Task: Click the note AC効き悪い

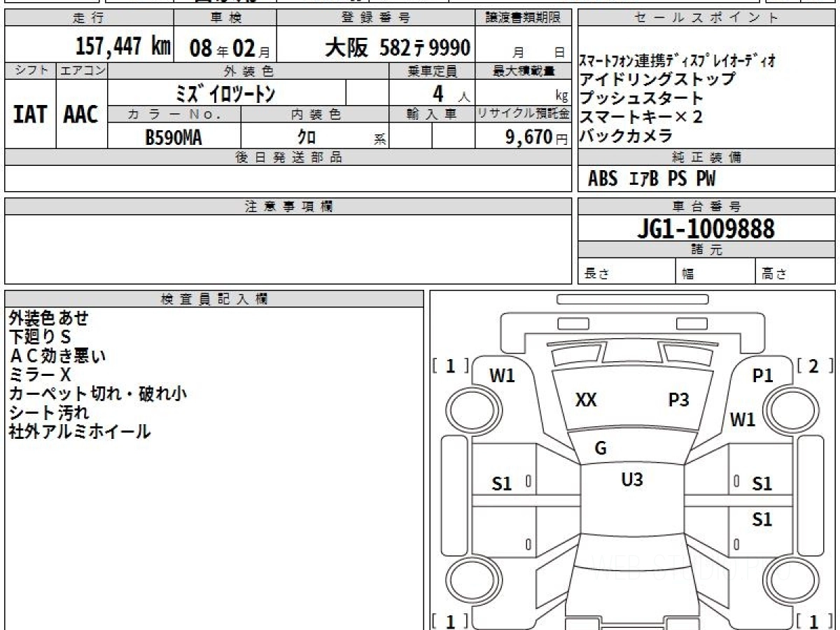Action: point(57,356)
